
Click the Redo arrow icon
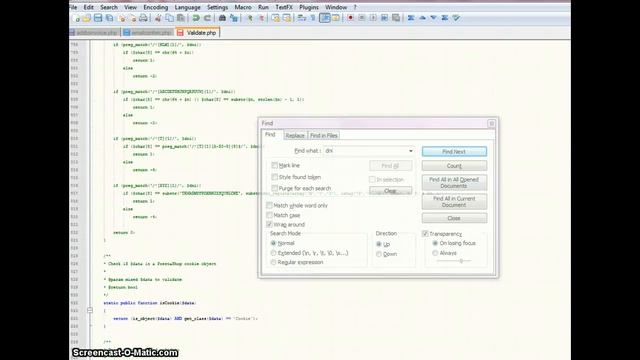(x=207, y=18)
